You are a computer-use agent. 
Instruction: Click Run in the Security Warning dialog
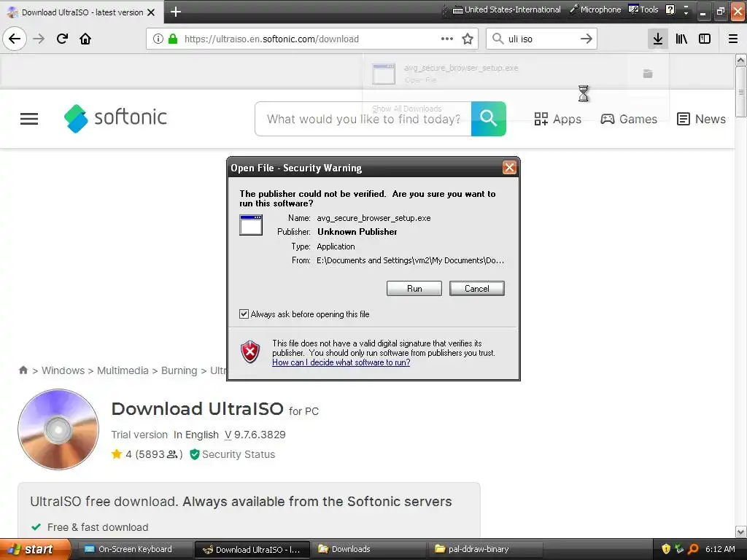coord(414,289)
